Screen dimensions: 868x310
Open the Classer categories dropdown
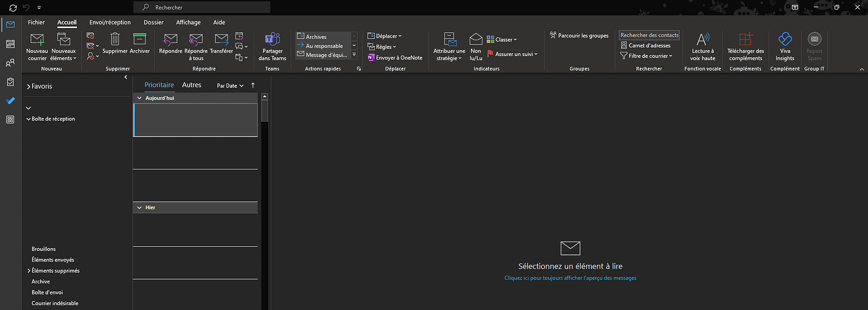(502, 39)
